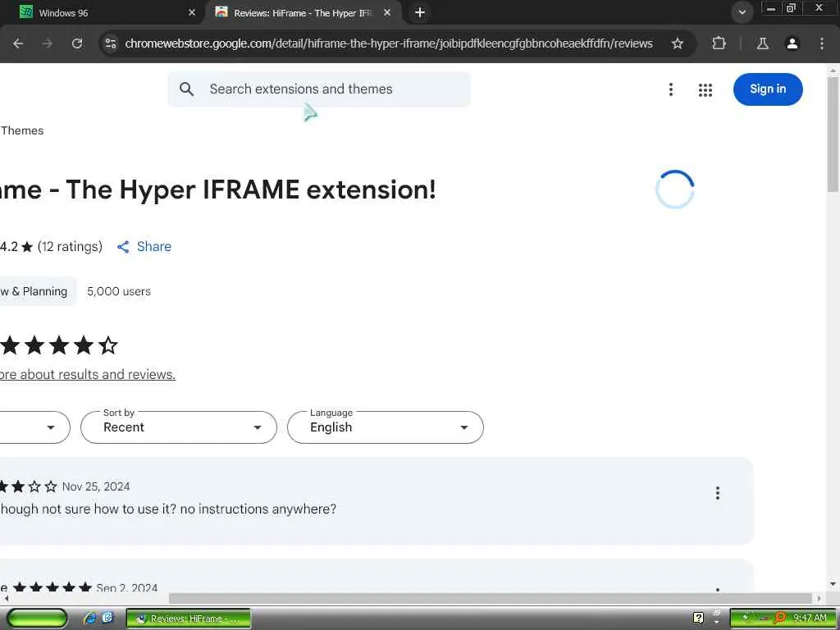Click the Sign in button
This screenshot has width=840, height=630.
coord(768,89)
